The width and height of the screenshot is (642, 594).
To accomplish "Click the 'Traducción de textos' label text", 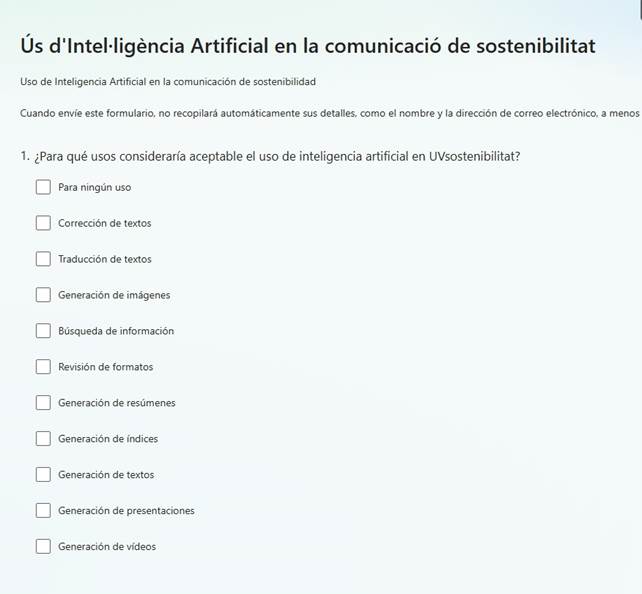I will coord(105,259).
